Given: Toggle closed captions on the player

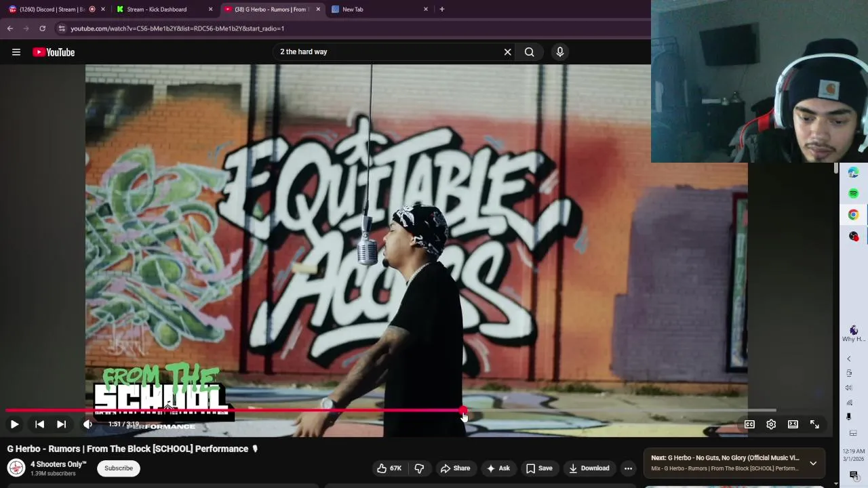Looking at the screenshot, I should pos(749,424).
